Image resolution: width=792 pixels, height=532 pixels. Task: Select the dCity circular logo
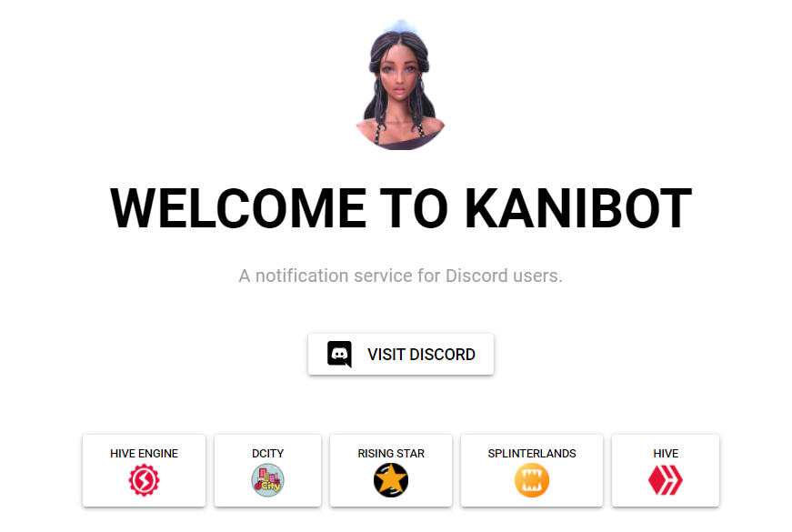pyautogui.click(x=267, y=480)
